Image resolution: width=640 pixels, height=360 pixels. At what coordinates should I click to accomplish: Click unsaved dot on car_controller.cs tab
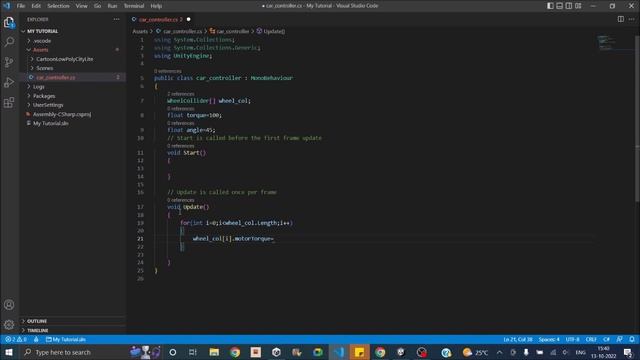click(189, 19)
